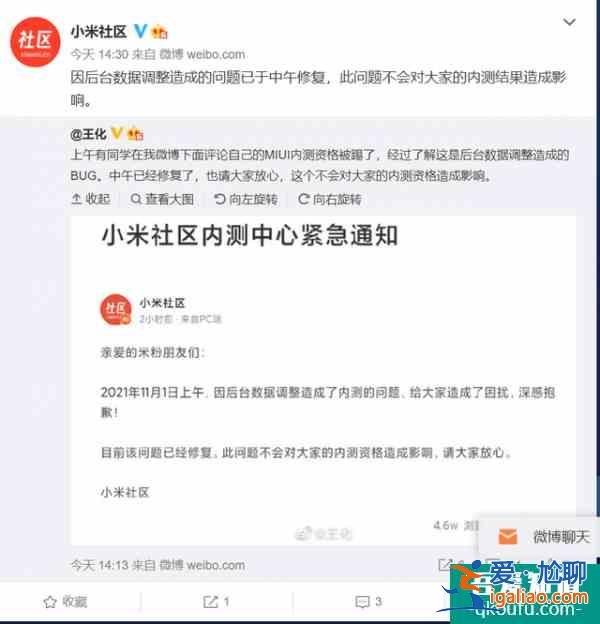Rotate the image right with 向右旋转
Screen dimensions: 600x624
click(330, 199)
